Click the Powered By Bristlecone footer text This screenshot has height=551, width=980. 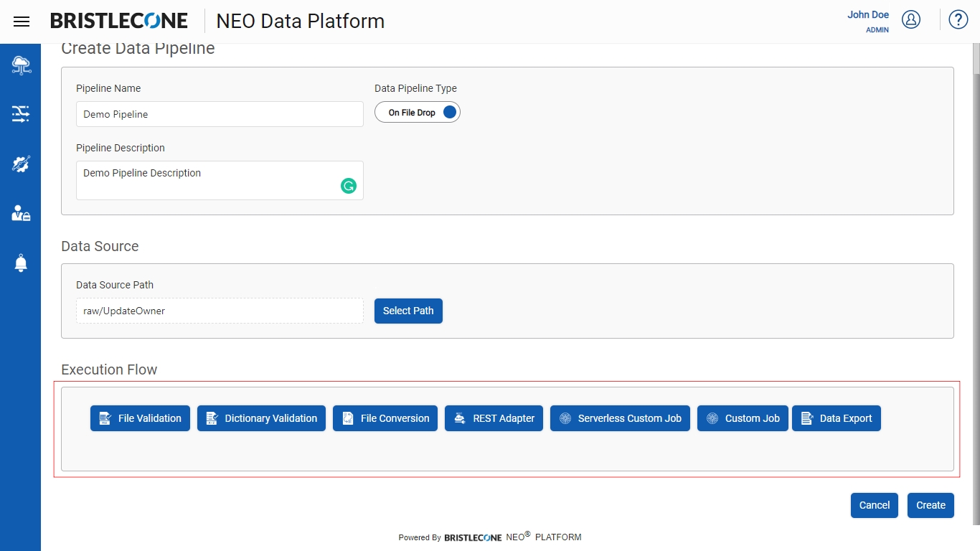(x=490, y=537)
